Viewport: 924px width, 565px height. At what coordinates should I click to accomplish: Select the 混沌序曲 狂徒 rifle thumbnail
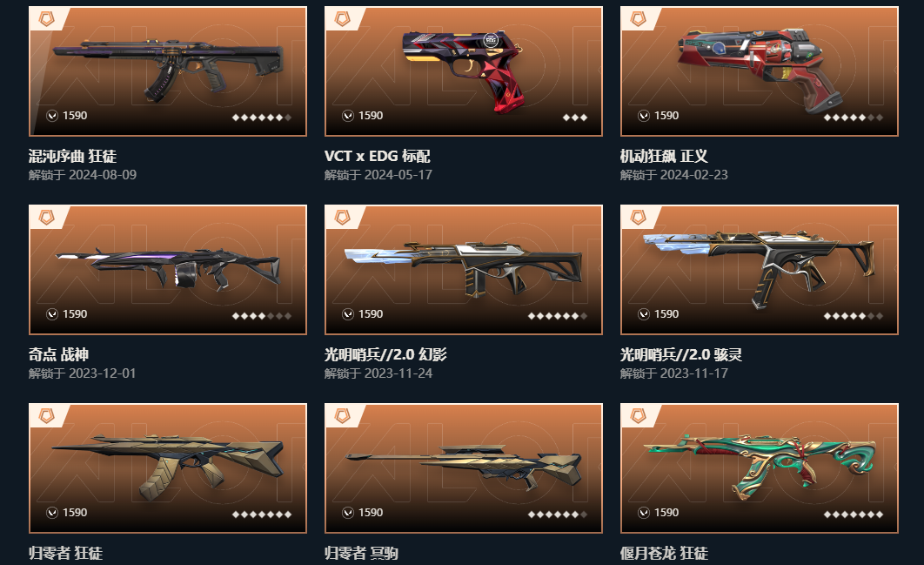pos(168,71)
